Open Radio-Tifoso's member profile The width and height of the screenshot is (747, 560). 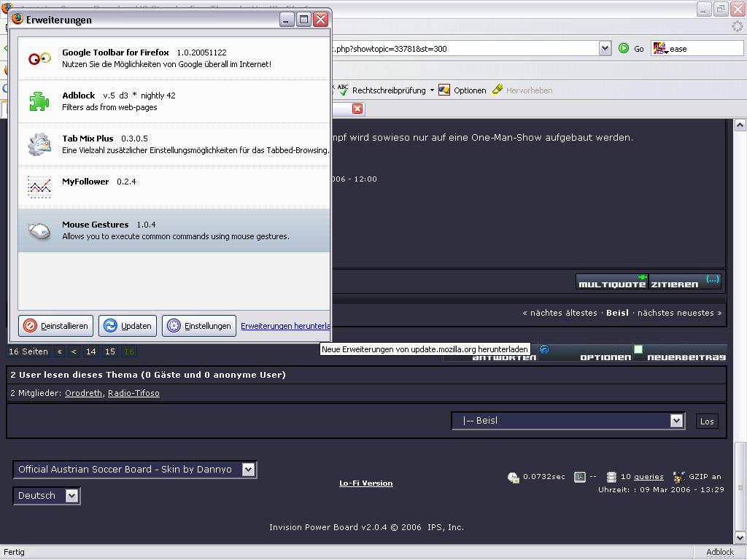(x=134, y=393)
